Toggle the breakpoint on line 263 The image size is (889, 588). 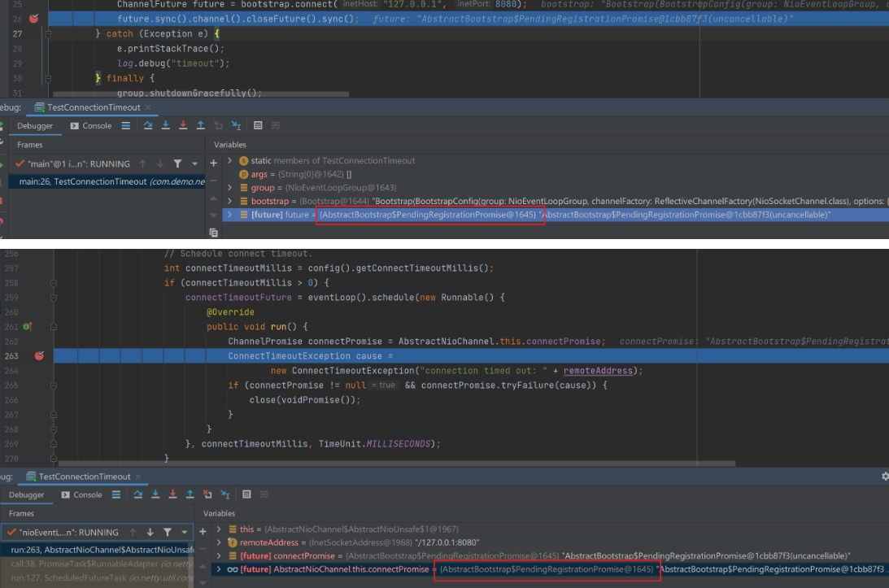pos(38,356)
